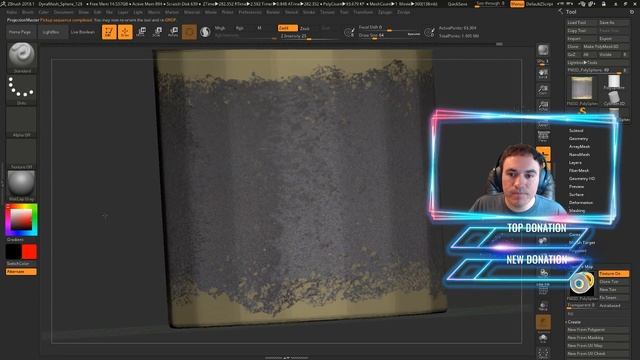Click the Tool palette collapse arrow
640x360 pixels.
point(560,12)
